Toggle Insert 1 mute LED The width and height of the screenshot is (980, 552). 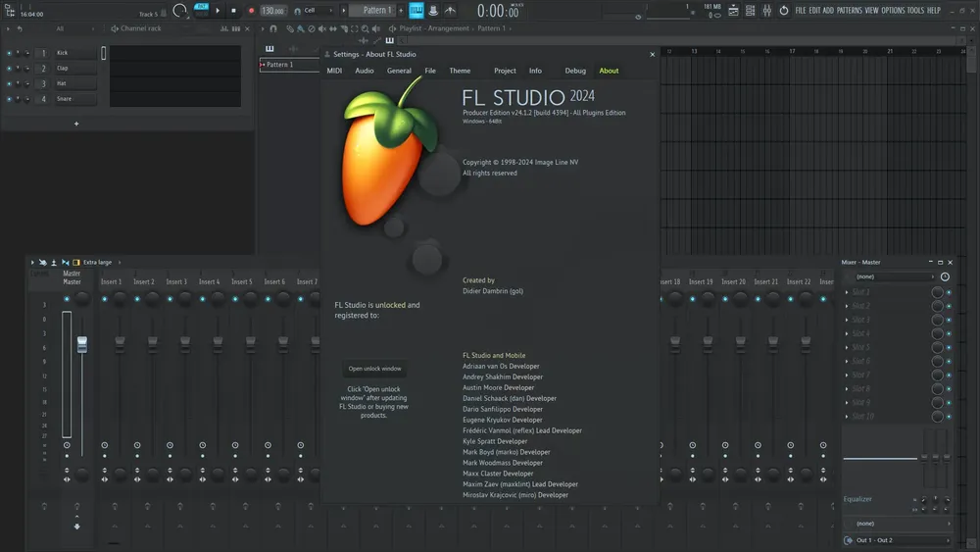pyautogui.click(x=105, y=299)
